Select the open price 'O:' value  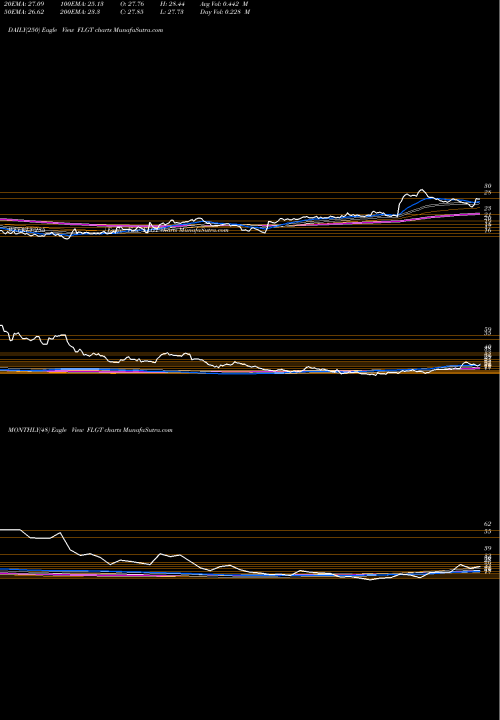[x=132, y=4]
